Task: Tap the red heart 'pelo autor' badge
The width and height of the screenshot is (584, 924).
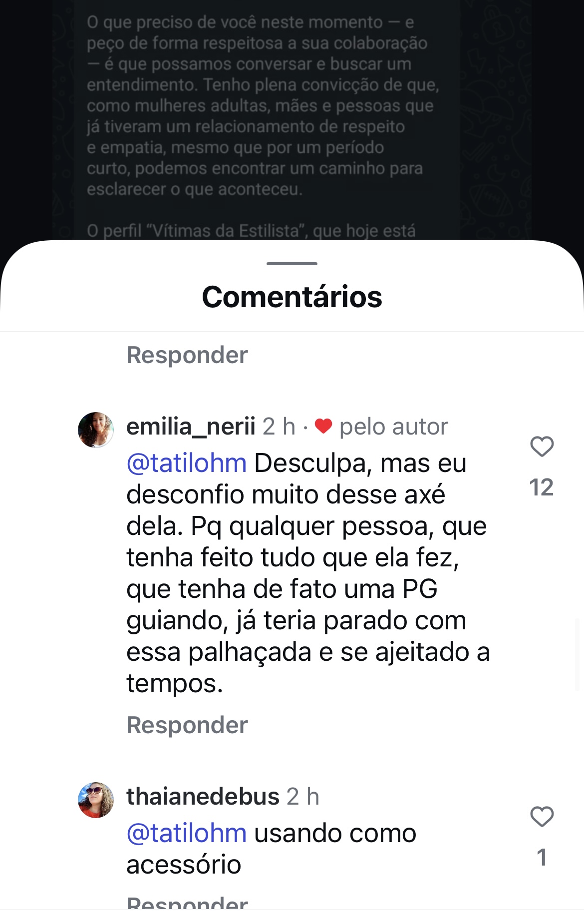Action: point(323,427)
